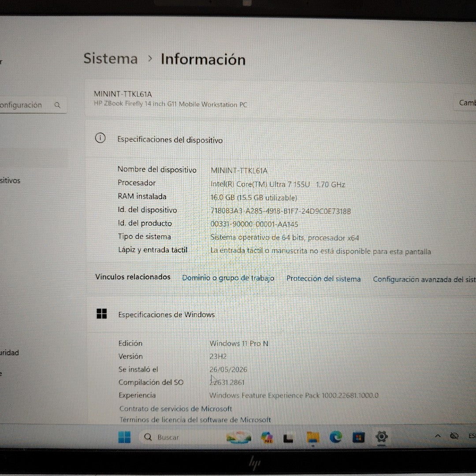Open Task View in taskbar
Screen dimensions: 476x476
coord(288,438)
